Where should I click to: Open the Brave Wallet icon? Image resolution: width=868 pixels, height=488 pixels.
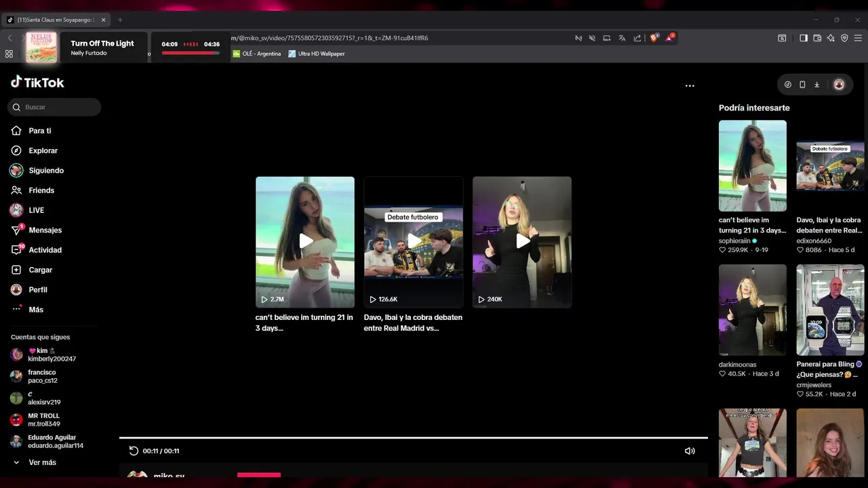[817, 38]
